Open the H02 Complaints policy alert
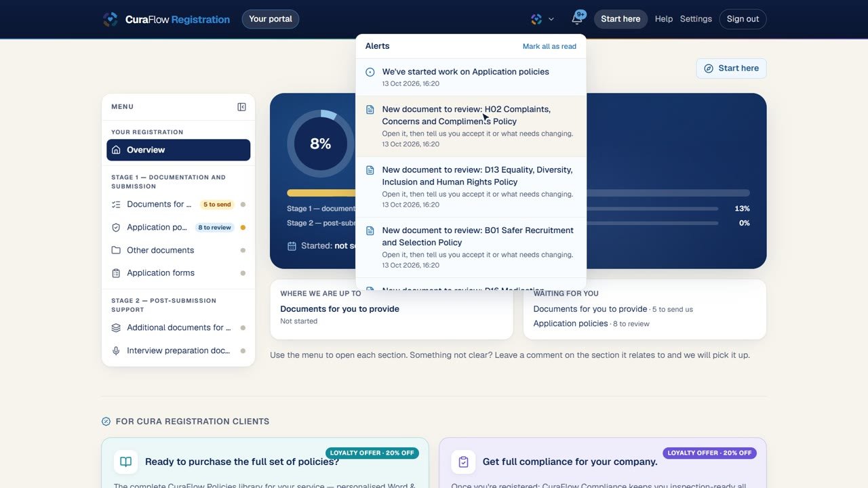Viewport: 868px width, 488px height. [x=471, y=126]
